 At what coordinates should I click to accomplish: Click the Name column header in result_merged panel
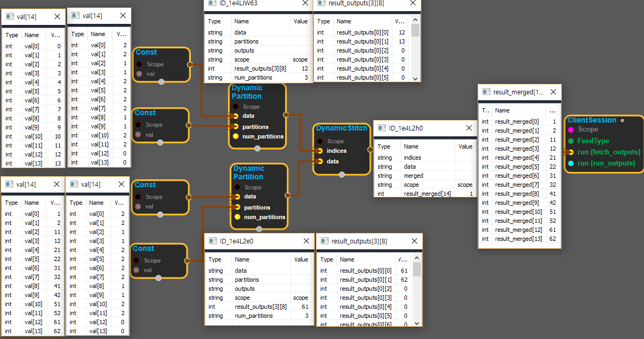(502, 110)
